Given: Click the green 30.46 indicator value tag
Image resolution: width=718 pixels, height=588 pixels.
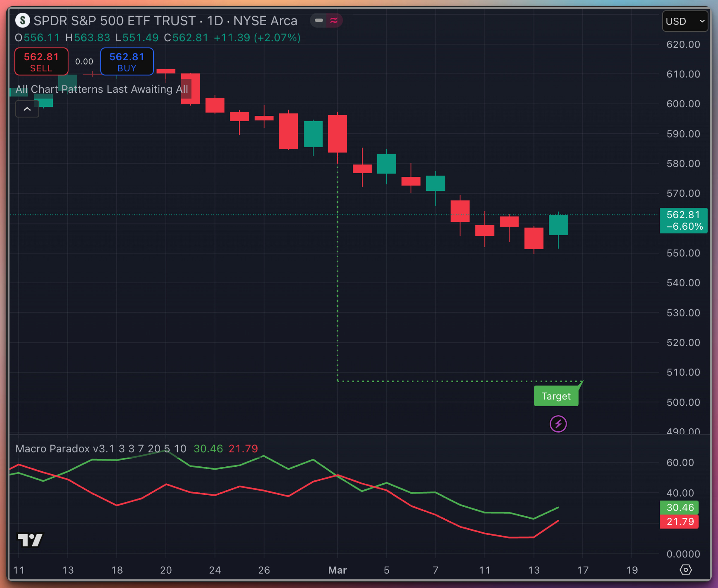Looking at the screenshot, I should (679, 507).
